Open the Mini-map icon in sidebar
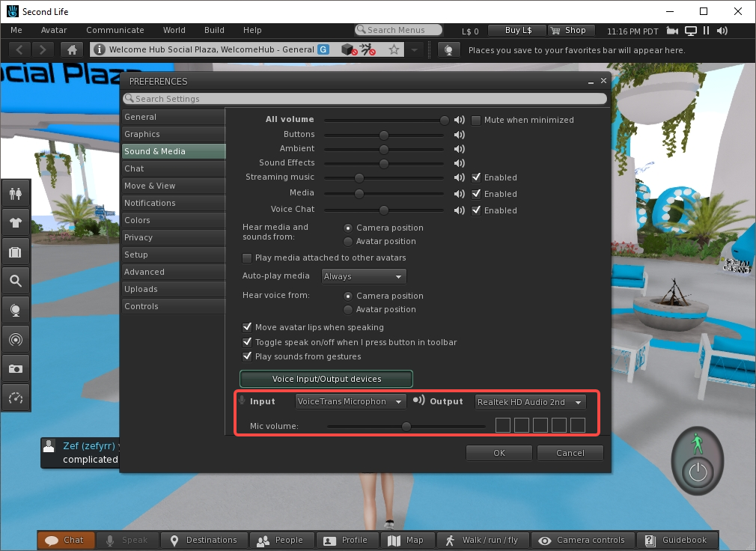The height and width of the screenshot is (551, 756). tap(16, 339)
